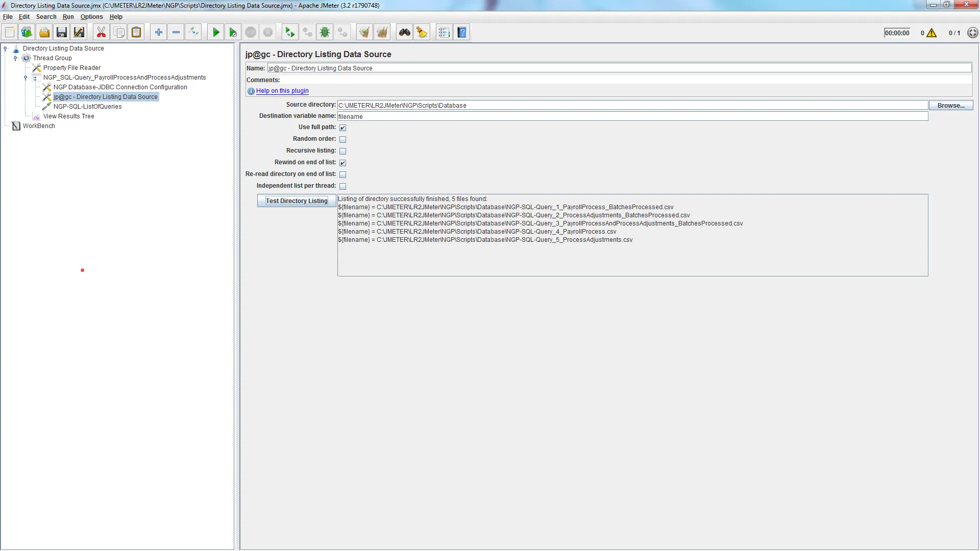Open Search with the binoculars icon
The image size is (980, 551).
pyautogui.click(x=405, y=33)
